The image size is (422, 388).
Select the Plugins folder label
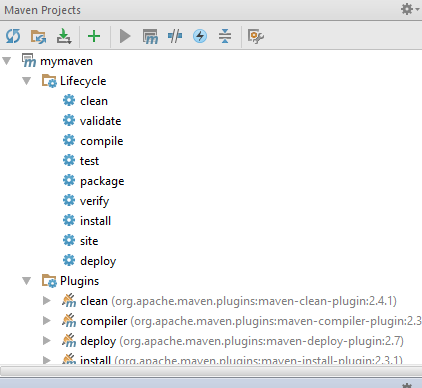(x=80, y=281)
